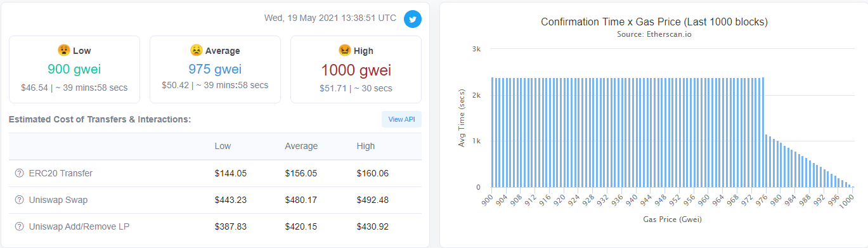Click Uniswap Swap low cost $443.23
Screen dimensions: 868x248
click(231, 200)
